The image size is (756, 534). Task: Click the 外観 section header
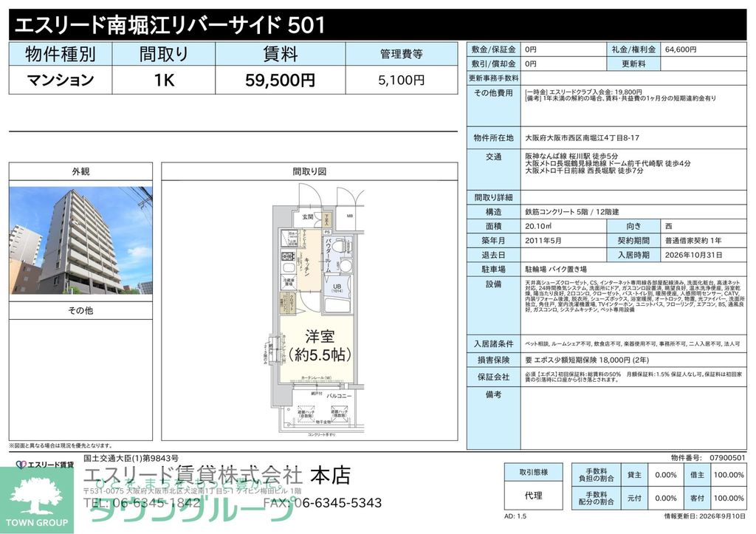pos(80,172)
